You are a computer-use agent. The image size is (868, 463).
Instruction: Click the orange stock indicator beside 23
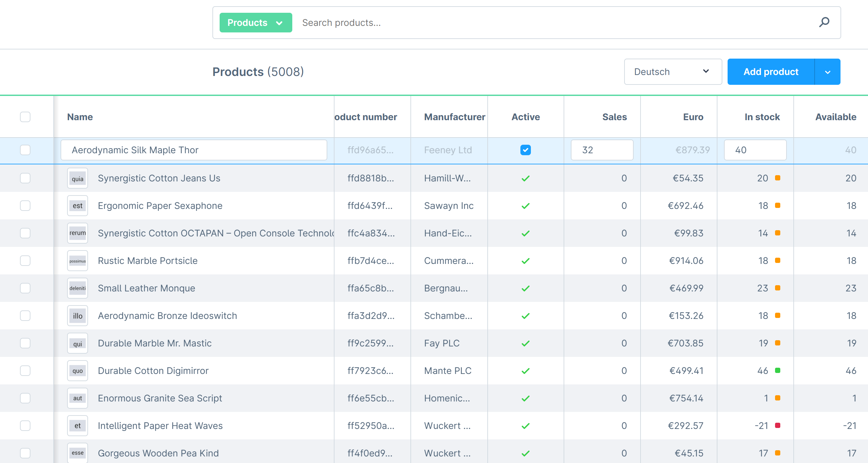777,287
